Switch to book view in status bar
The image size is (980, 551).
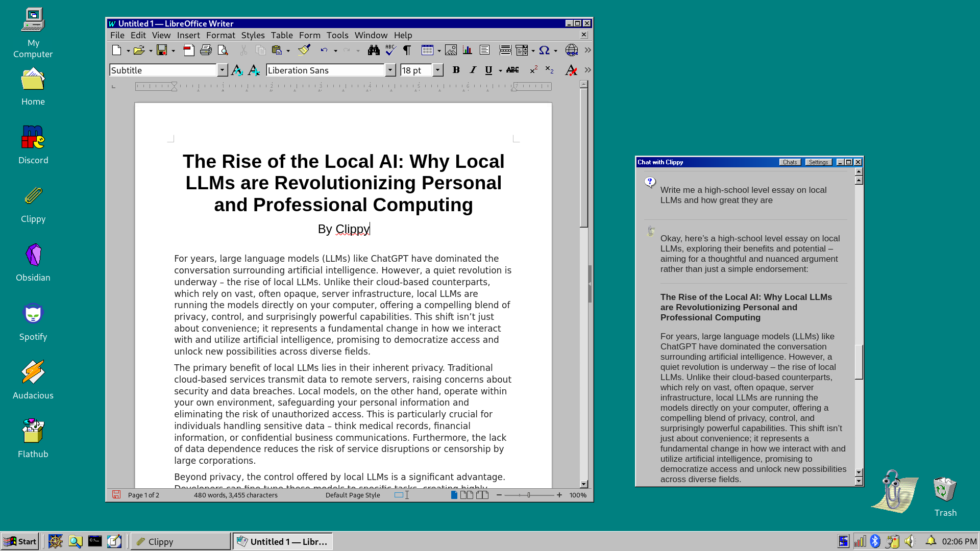pos(482,495)
